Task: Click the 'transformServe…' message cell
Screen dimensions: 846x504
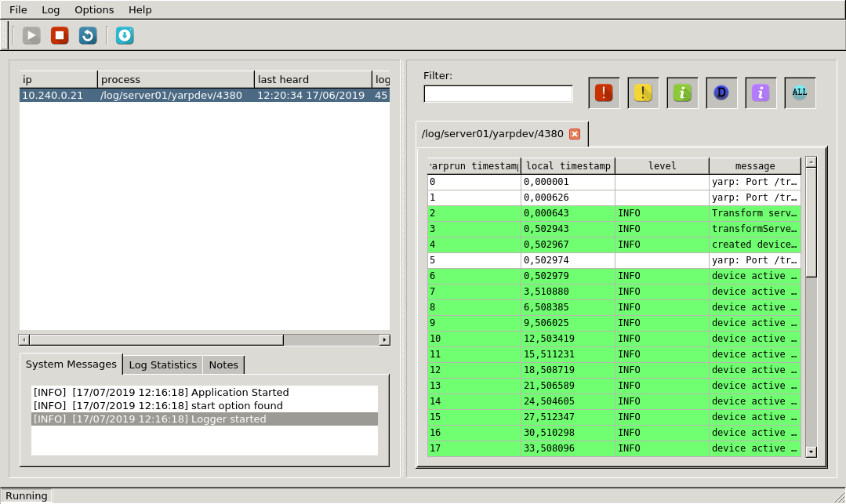Action: pos(754,229)
